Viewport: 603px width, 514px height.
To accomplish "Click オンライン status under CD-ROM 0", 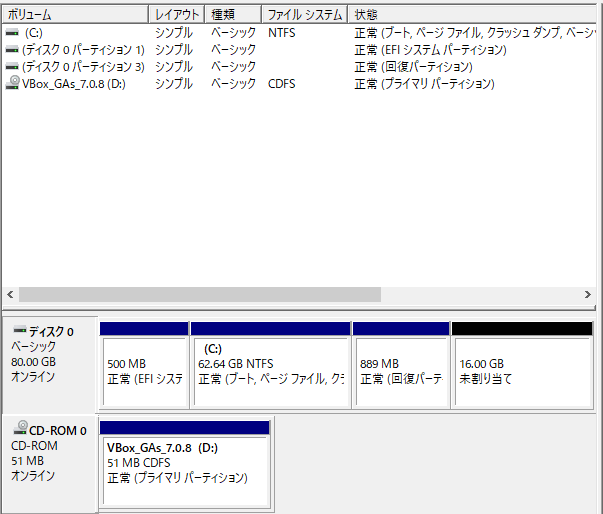I will point(33,476).
